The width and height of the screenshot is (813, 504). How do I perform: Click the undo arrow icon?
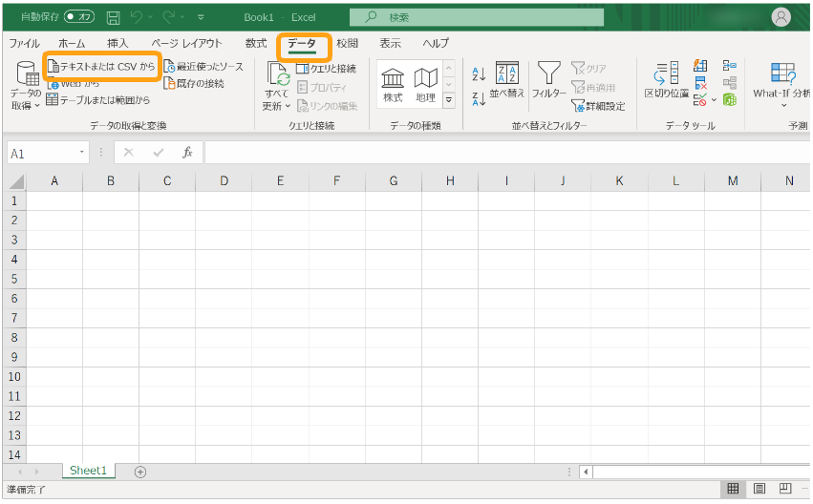(137, 17)
